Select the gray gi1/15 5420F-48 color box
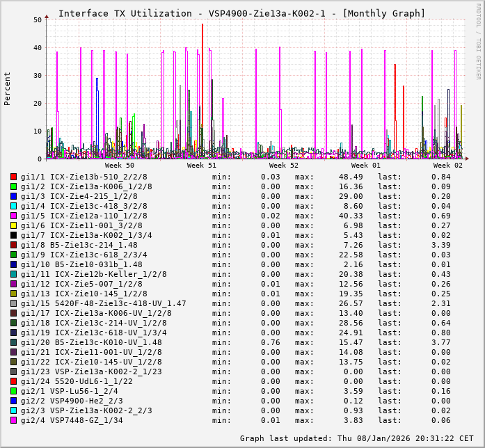The width and height of the screenshot is (485, 448). [x=14, y=303]
